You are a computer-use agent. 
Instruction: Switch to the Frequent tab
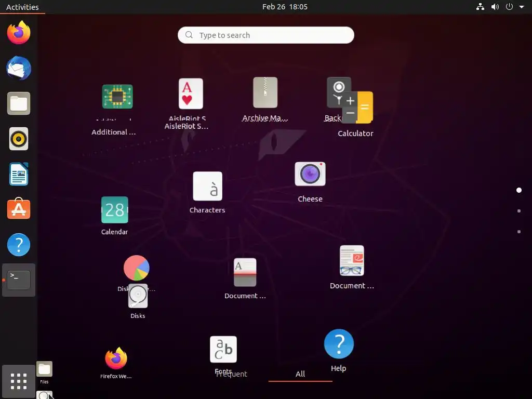pos(231,374)
